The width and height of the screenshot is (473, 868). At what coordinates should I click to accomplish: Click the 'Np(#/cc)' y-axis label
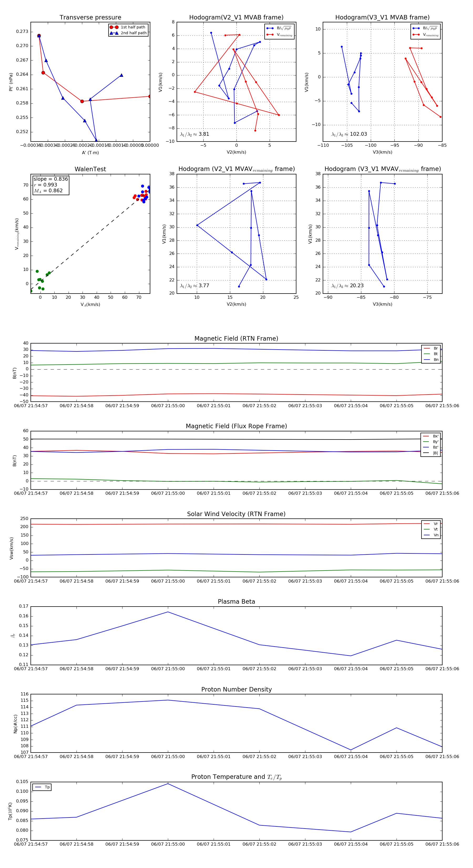click(15, 723)
